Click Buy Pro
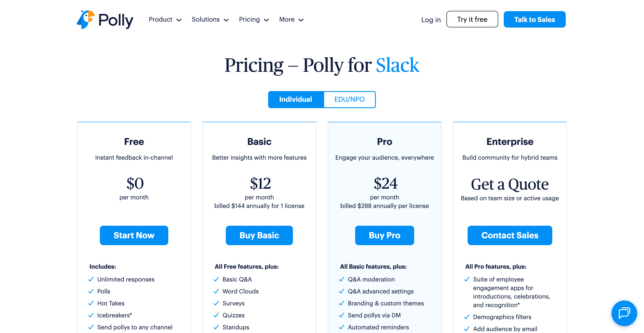This screenshot has height=333, width=644. click(384, 235)
